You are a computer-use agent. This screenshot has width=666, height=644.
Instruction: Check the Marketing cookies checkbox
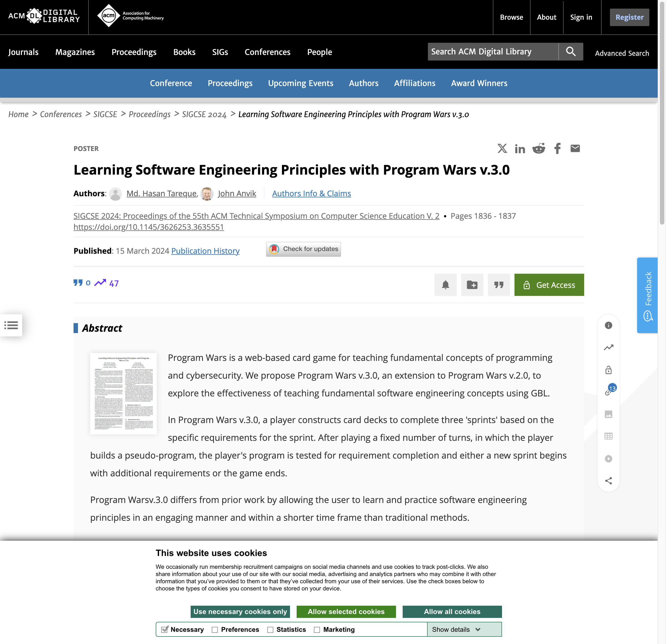pos(317,629)
